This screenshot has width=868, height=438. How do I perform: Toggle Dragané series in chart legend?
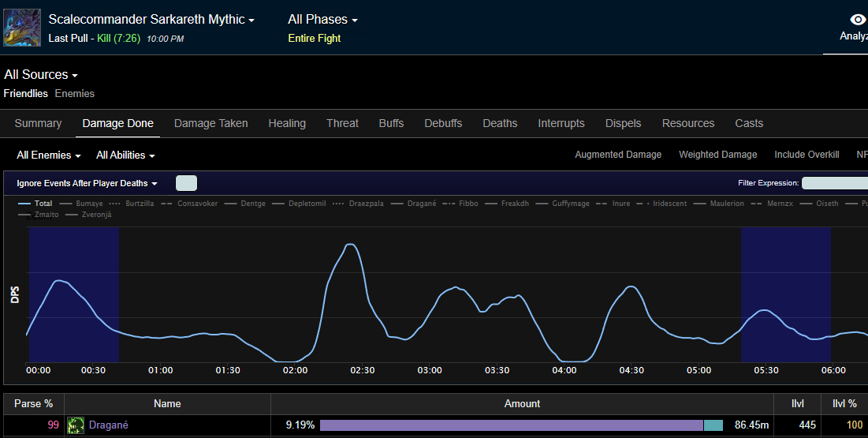[x=414, y=204]
